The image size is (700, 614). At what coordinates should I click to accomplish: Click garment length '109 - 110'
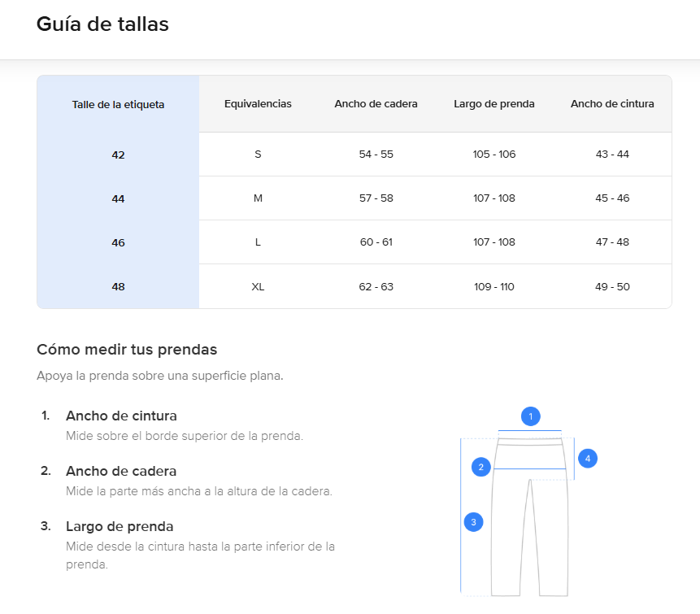(494, 287)
